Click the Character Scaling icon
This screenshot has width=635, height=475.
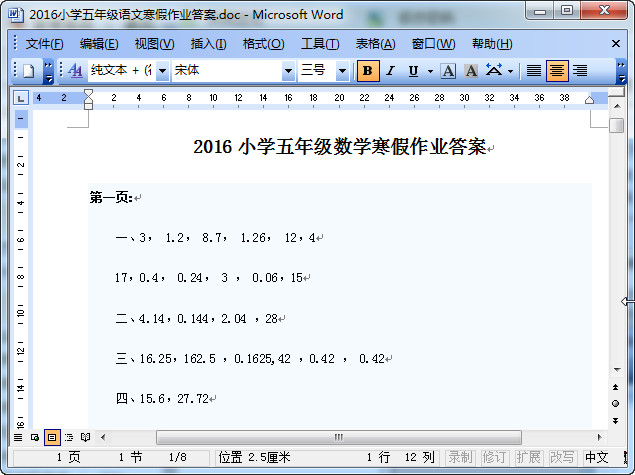(494, 71)
